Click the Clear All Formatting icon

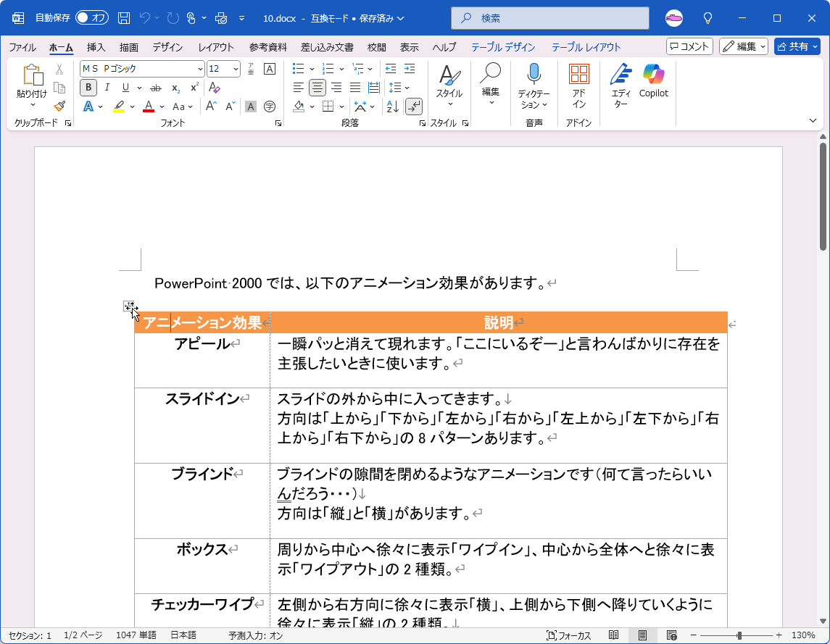click(215, 88)
